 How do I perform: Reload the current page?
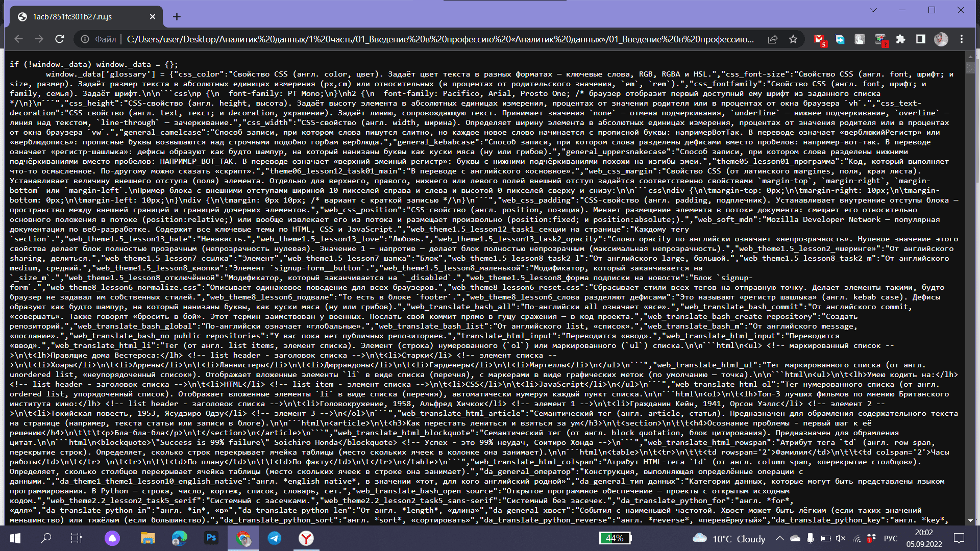coord(60,38)
